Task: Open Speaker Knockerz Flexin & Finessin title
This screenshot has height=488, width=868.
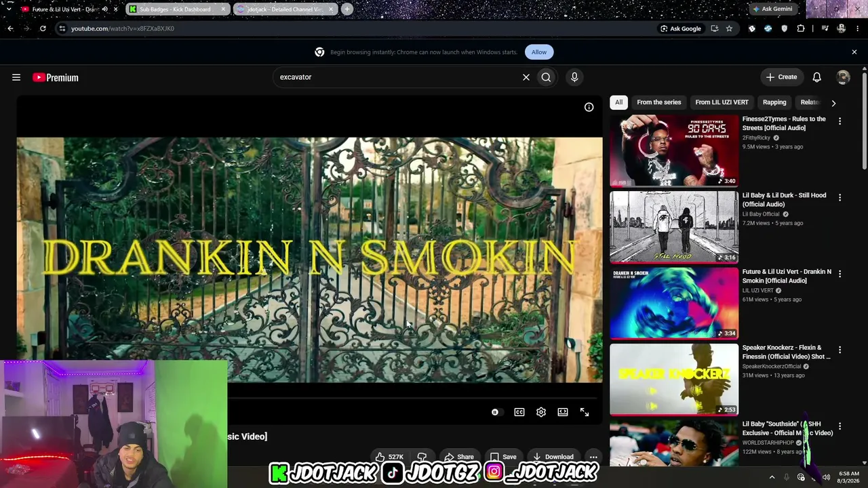Action: [787, 352]
